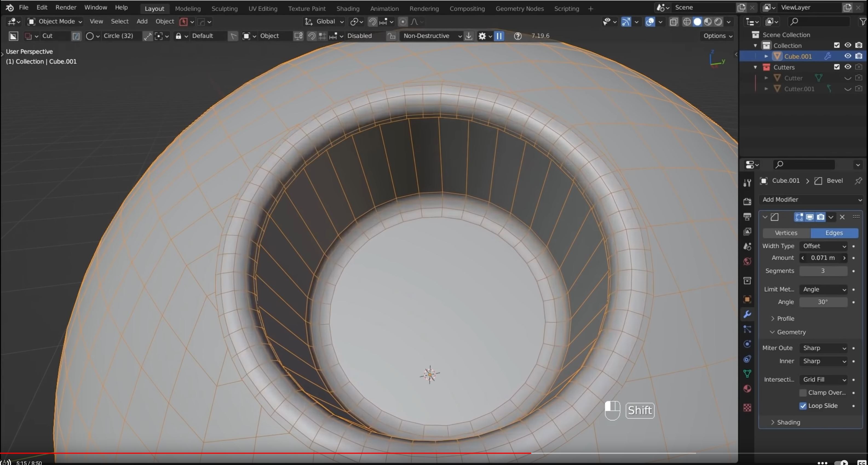Image resolution: width=868 pixels, height=465 pixels.
Task: Open the Shading workspace tab
Action: [348, 9]
